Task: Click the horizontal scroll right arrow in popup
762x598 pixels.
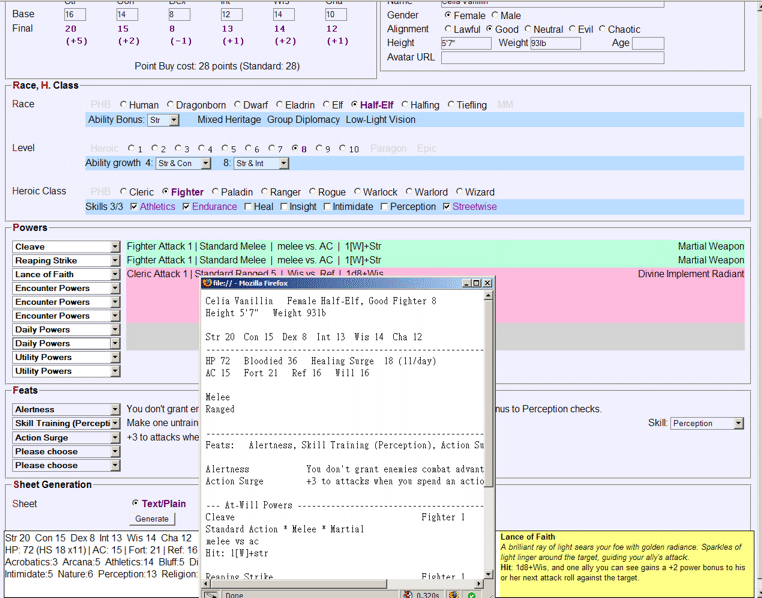Action: (480, 583)
